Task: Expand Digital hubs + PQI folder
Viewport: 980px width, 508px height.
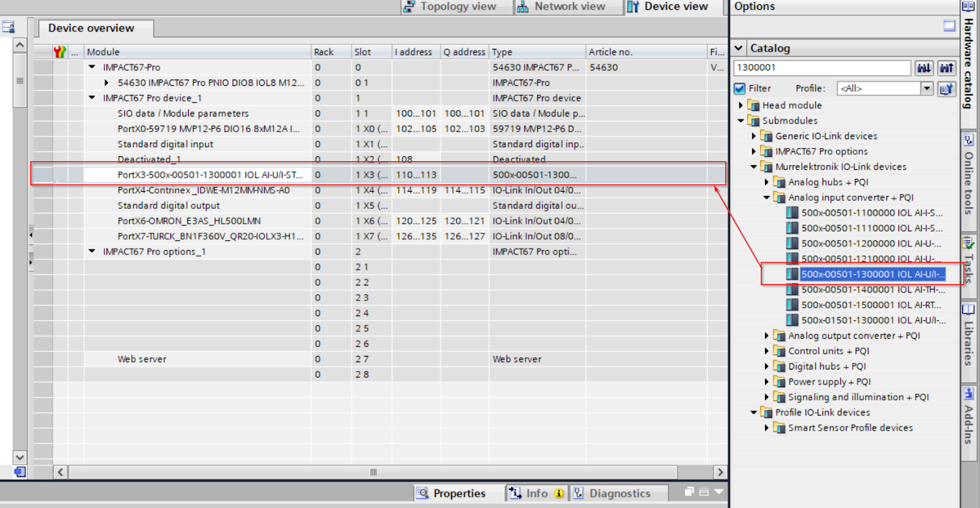Action: (x=767, y=366)
